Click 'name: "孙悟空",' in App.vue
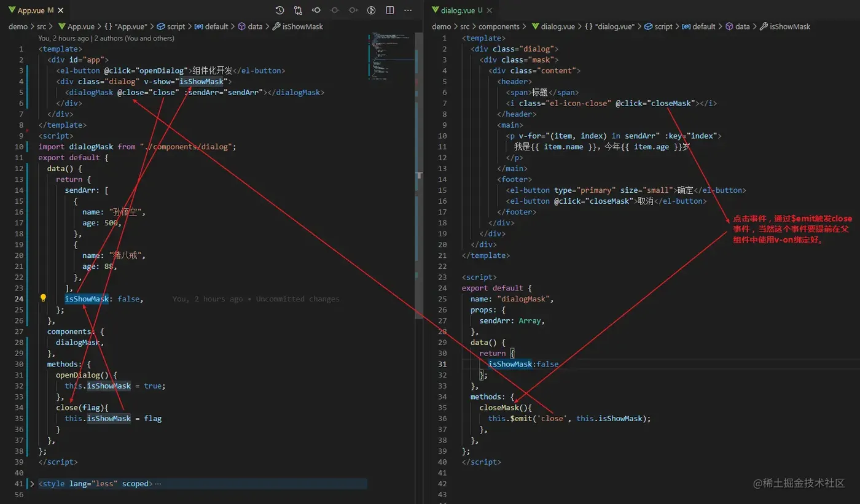 [114, 212]
